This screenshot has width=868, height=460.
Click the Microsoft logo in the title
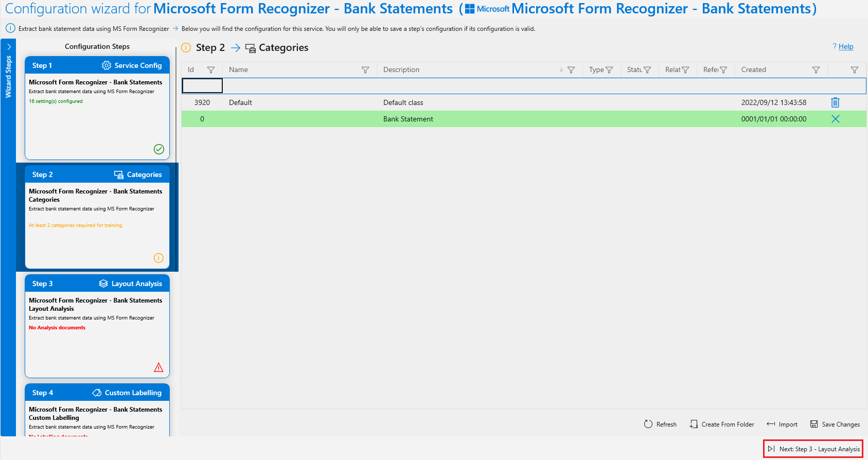[487, 9]
